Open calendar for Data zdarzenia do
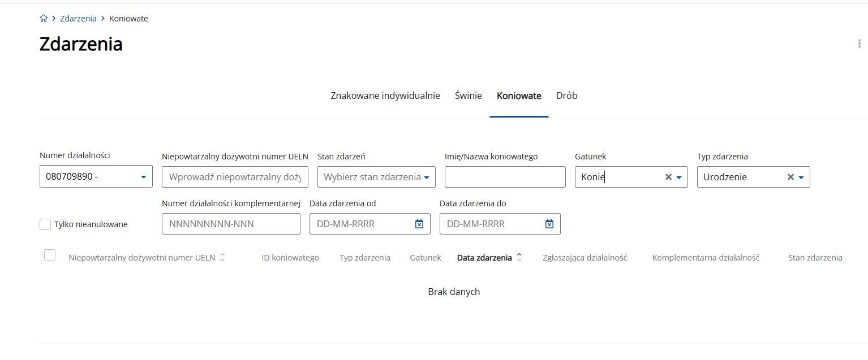Viewport: 868px width, 360px height. tap(549, 224)
